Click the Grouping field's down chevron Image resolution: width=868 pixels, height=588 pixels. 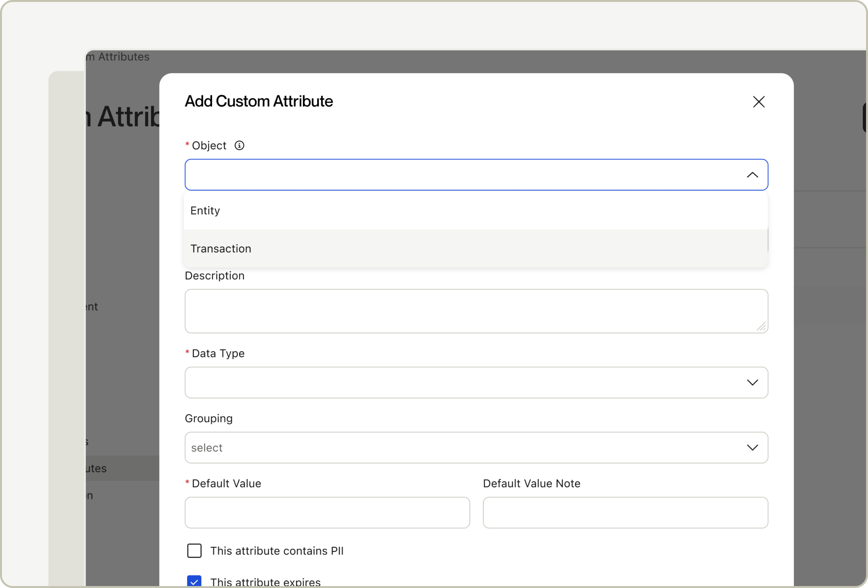(x=752, y=447)
